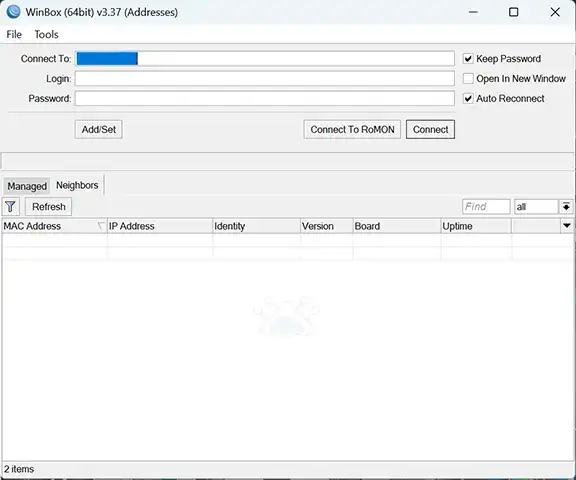Expand the column chooser arrow in table header
This screenshot has width=576, height=480.
pyautogui.click(x=567, y=225)
